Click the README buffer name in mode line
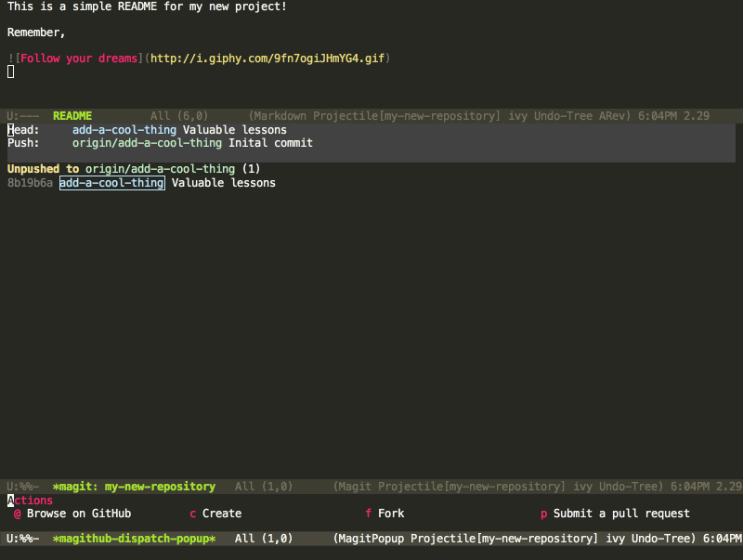743x560 pixels. pos(72,116)
